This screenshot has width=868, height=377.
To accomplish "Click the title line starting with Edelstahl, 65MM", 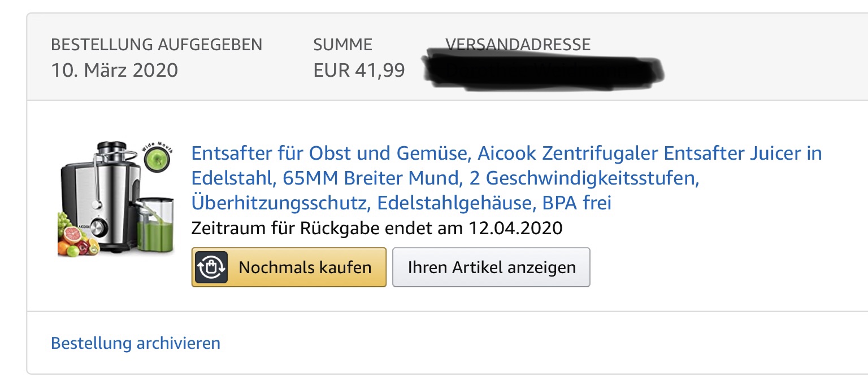I will [445, 178].
